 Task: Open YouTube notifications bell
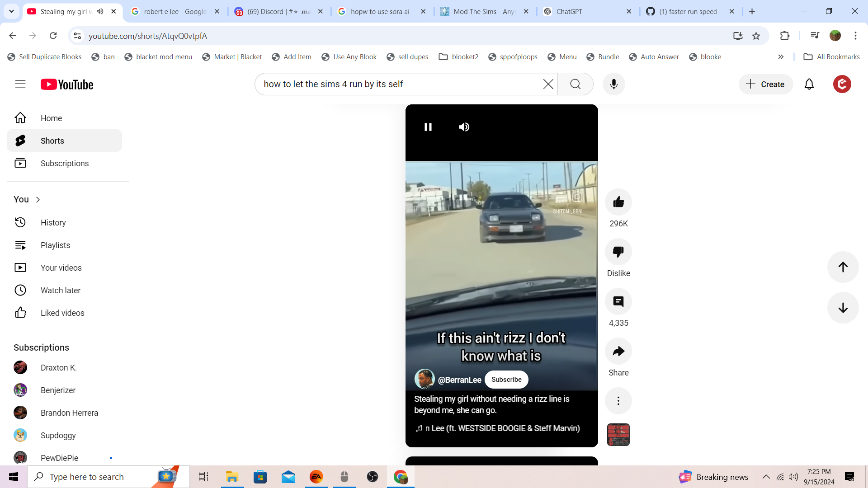pos(809,84)
